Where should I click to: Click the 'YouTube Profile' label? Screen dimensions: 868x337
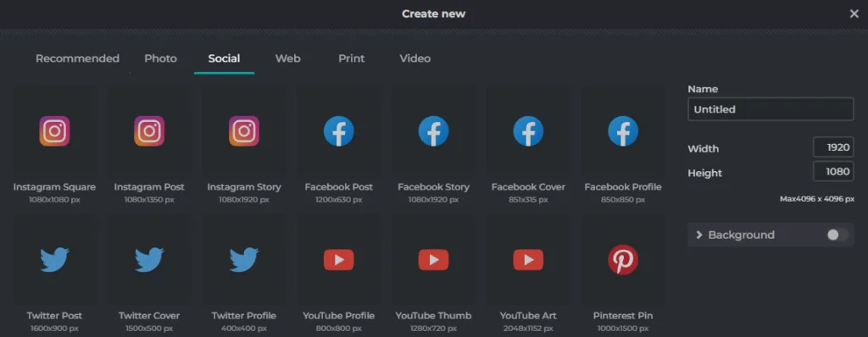339,316
